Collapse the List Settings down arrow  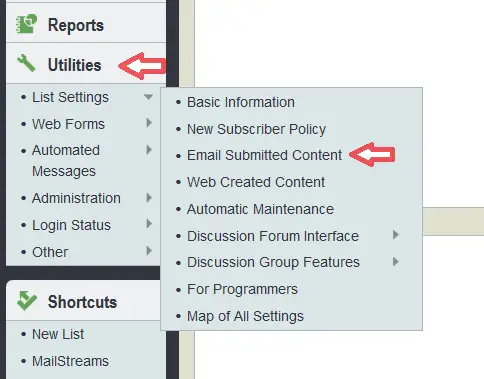tap(148, 97)
